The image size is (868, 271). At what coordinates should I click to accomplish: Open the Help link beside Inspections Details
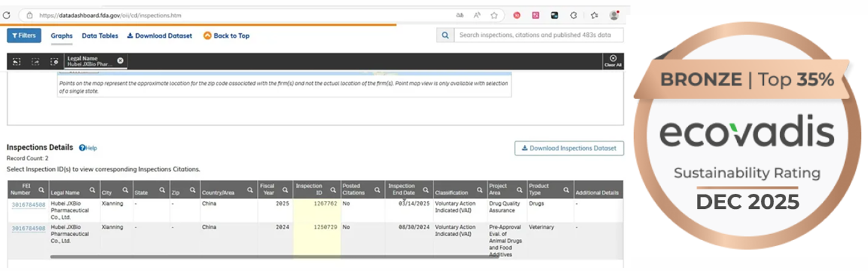(x=88, y=148)
